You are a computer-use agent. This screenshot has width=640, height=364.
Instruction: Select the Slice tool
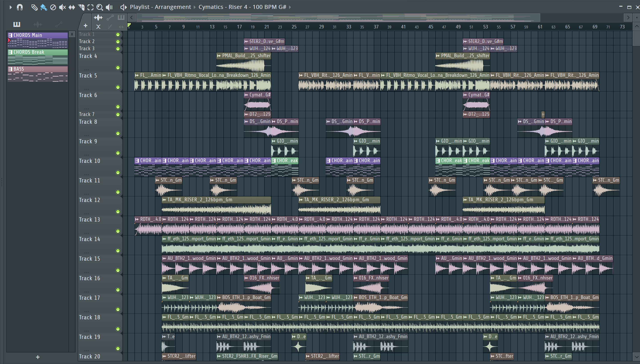pyautogui.click(x=81, y=7)
